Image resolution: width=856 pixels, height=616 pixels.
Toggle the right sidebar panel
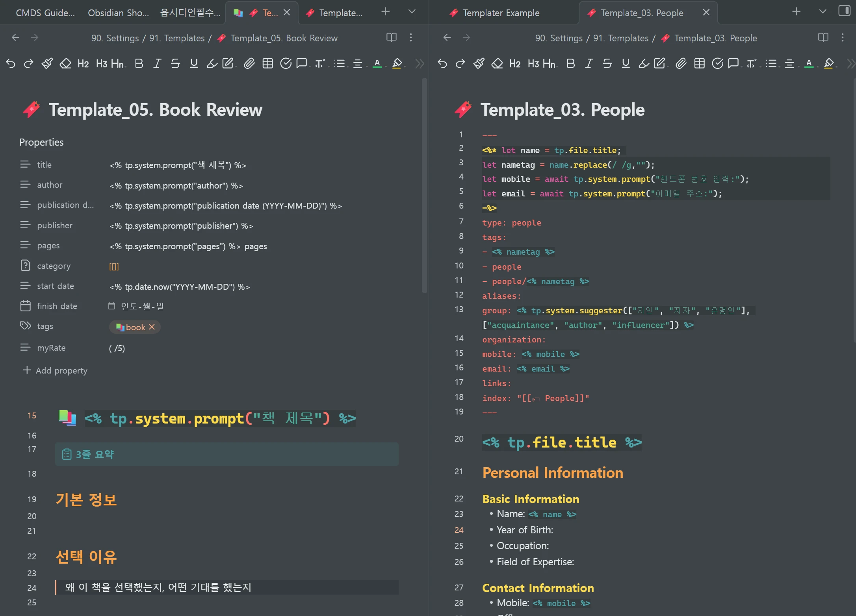pos(844,11)
